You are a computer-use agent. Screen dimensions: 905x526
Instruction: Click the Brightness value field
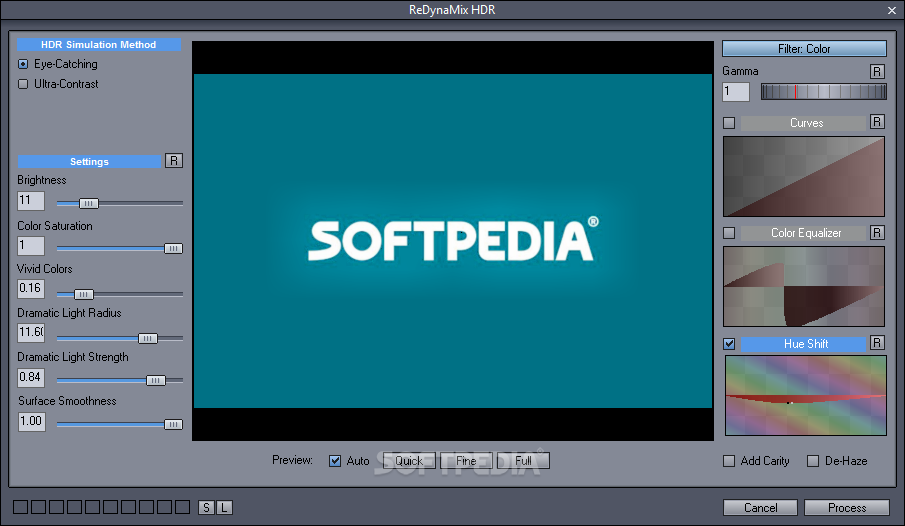[x=31, y=201]
